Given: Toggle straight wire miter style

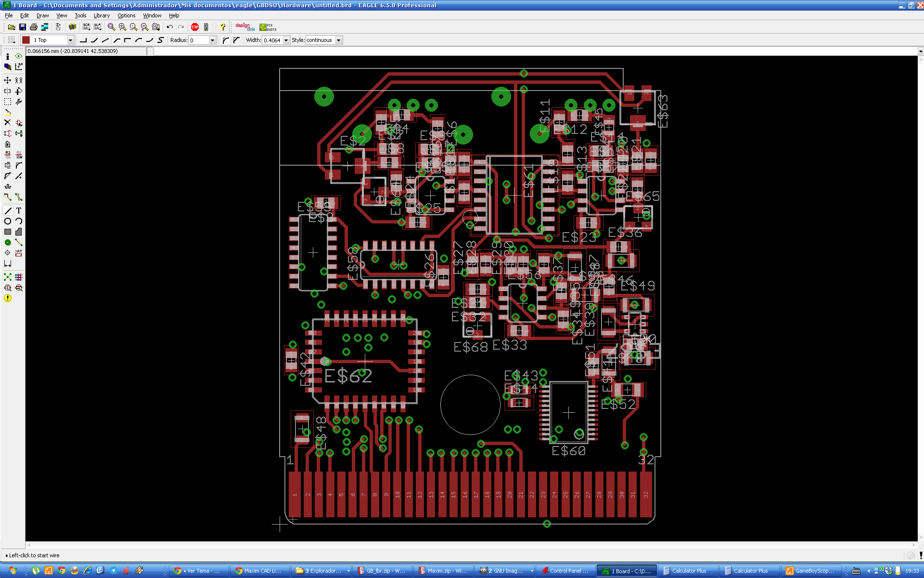Looking at the screenshot, I should point(236,40).
